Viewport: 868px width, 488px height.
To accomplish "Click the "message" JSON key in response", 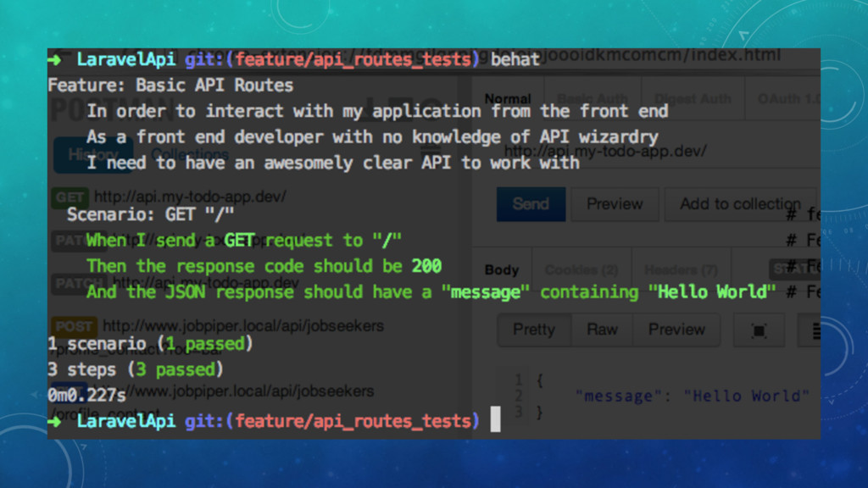I will tap(618, 396).
